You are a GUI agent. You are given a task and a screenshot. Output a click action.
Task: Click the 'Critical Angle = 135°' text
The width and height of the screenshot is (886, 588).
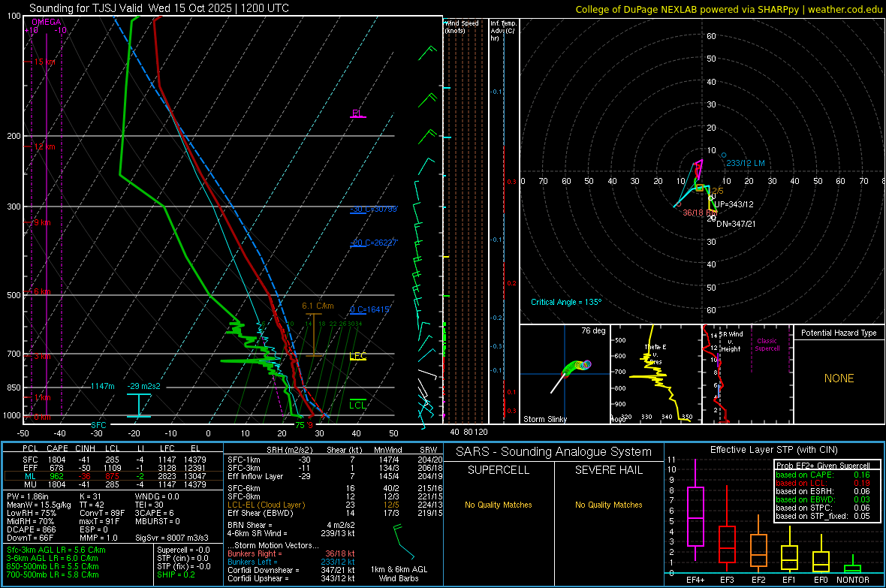click(565, 302)
